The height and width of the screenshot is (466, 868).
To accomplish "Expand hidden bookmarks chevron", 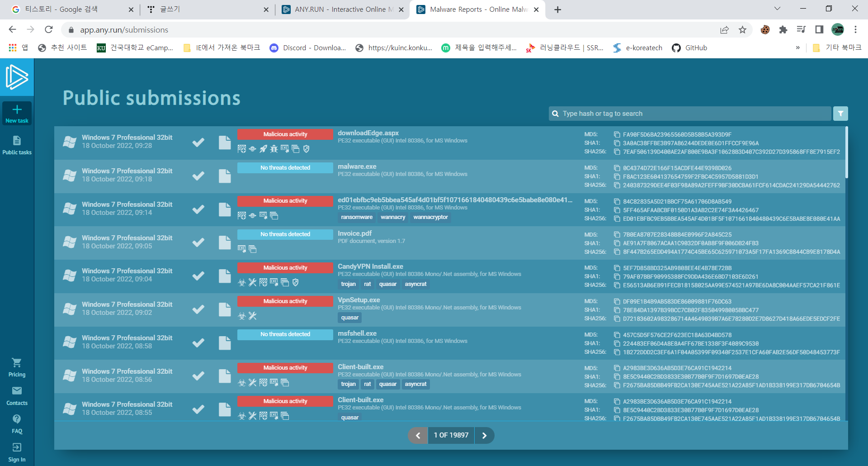I will (798, 48).
